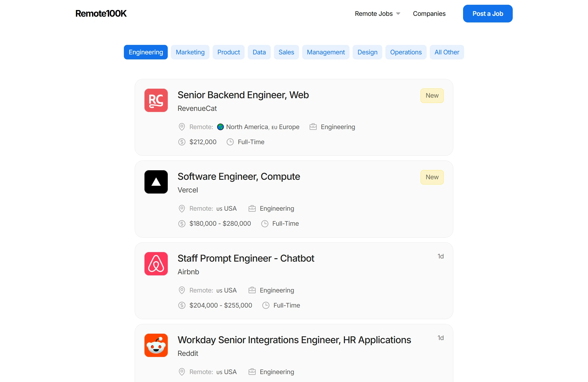Click the $204,000 - $255,000 salary range
Screen dimensions: 588x382
(x=221, y=305)
